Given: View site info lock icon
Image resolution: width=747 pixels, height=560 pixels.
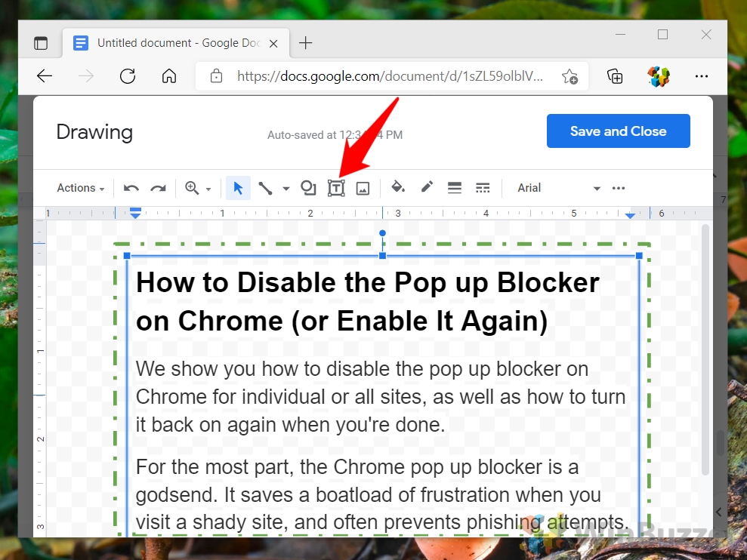Looking at the screenshot, I should [216, 76].
